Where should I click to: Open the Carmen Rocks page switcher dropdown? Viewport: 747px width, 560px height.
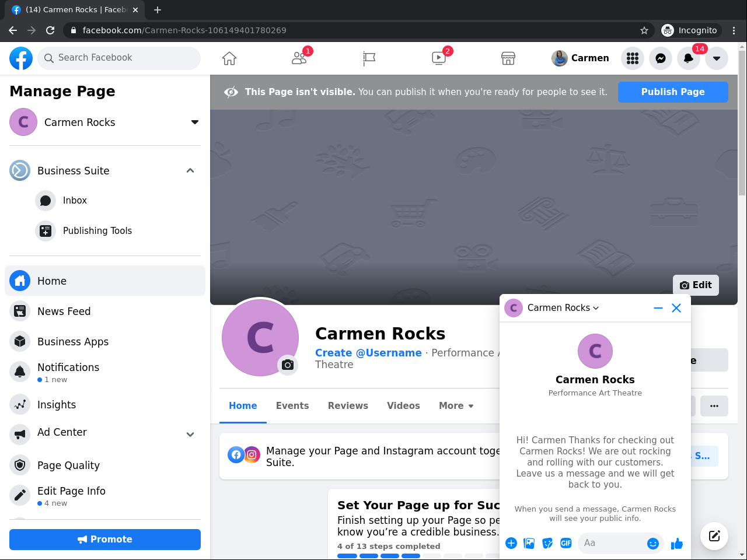[195, 122]
